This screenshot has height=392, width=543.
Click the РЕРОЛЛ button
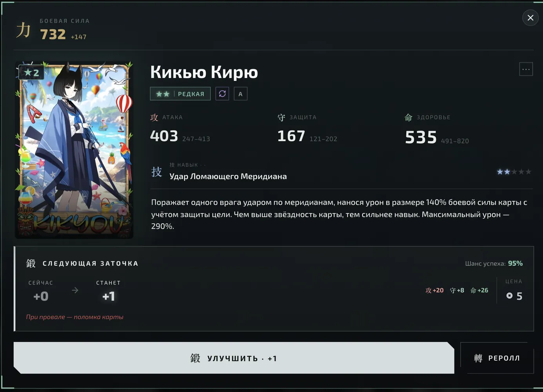coord(497,358)
